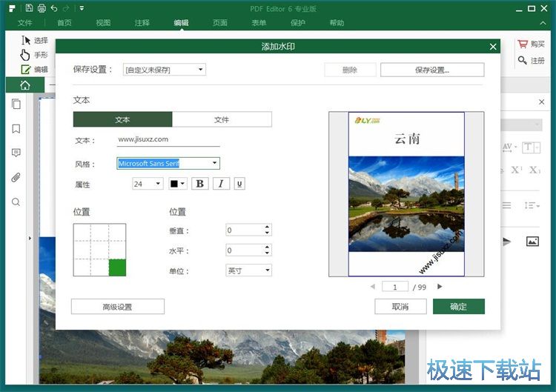
Task: Select the 文本 watermark type tab
Action: [x=122, y=119]
